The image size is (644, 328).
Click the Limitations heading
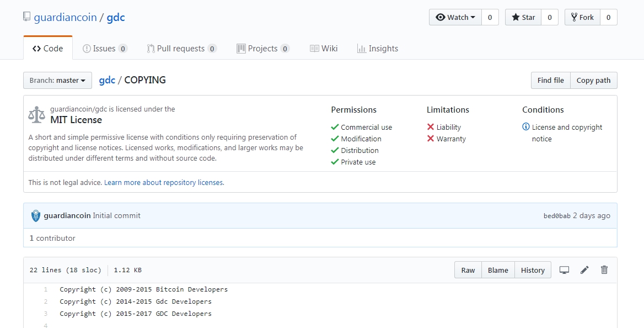[x=448, y=110]
